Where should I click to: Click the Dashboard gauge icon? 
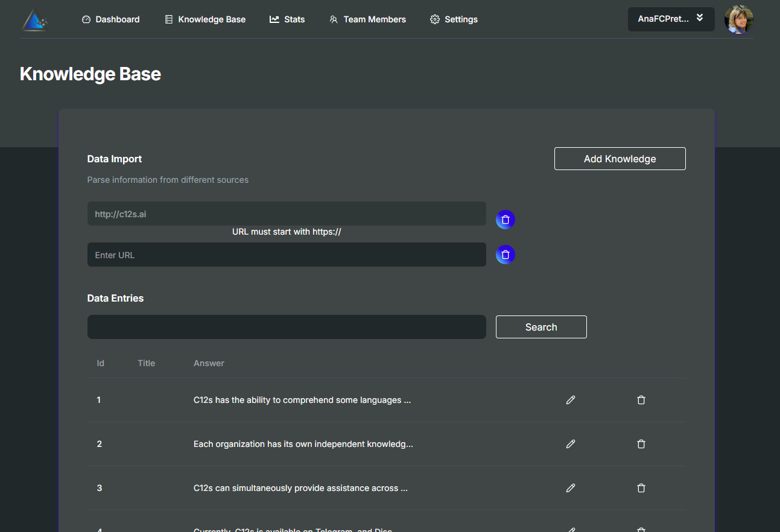86,19
